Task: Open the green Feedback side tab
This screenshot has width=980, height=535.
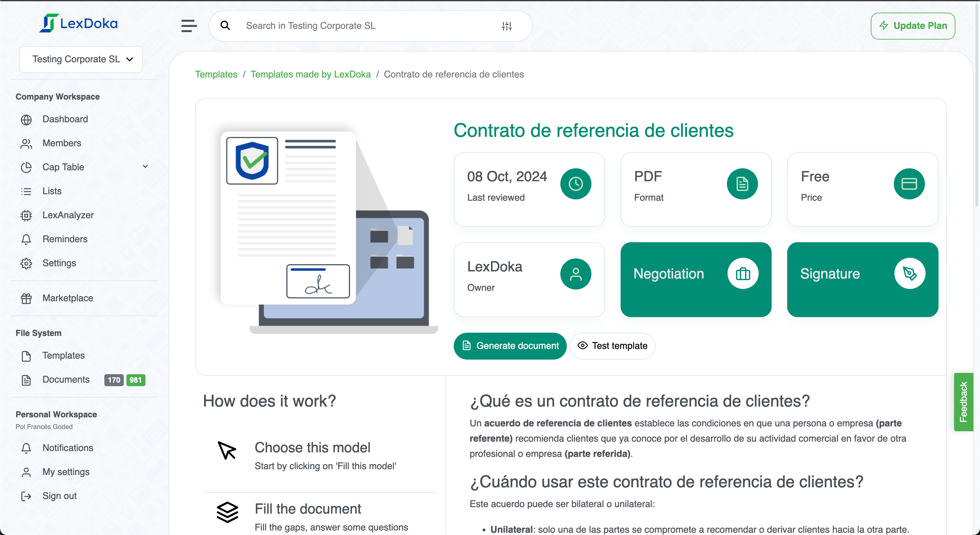Action: [x=963, y=402]
